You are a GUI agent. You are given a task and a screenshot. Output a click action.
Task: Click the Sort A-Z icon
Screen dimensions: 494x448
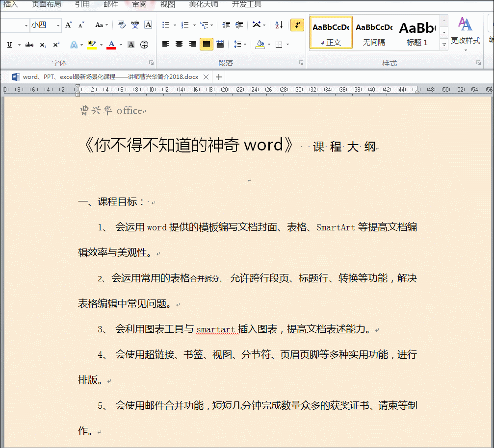[x=279, y=25]
